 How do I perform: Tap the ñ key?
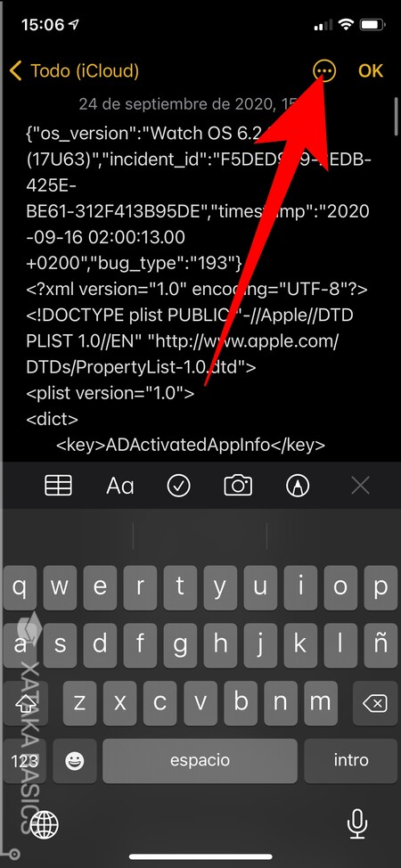pos(381,645)
